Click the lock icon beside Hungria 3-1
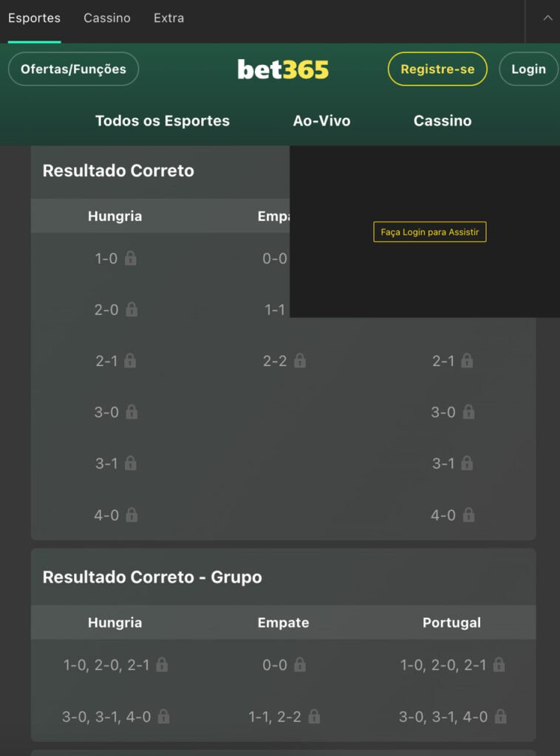 click(130, 464)
